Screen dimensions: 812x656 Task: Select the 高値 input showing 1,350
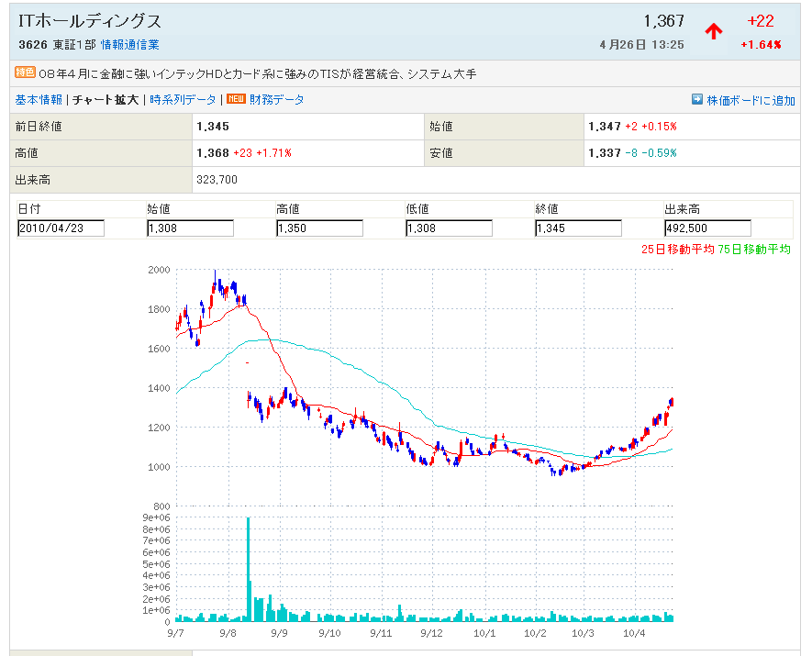tap(319, 228)
